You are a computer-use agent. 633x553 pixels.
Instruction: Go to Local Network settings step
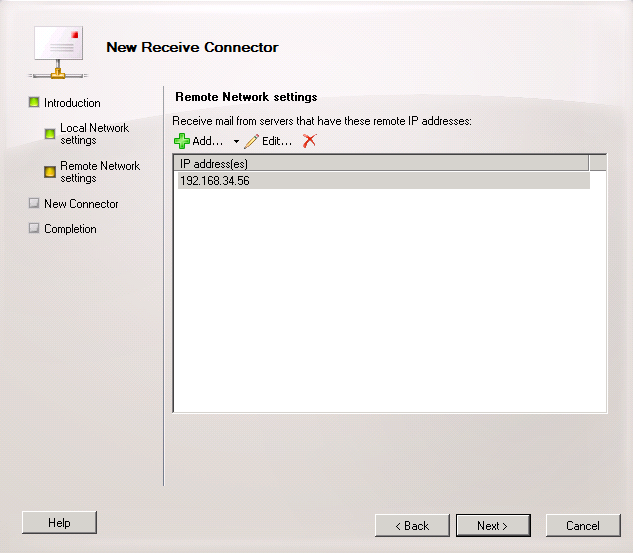click(94, 134)
